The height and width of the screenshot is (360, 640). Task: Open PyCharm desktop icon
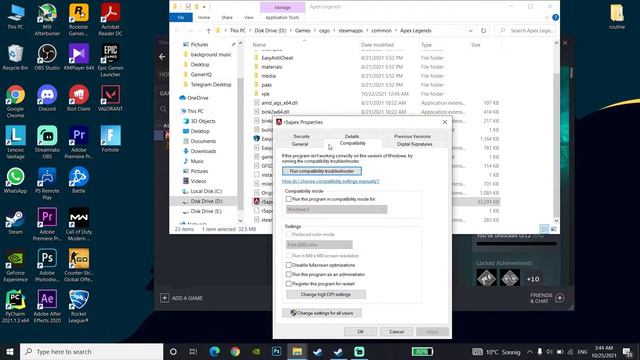[x=16, y=306]
